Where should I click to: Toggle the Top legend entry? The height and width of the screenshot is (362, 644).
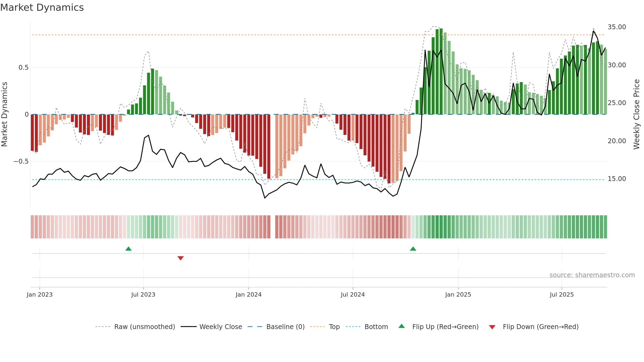325,327
